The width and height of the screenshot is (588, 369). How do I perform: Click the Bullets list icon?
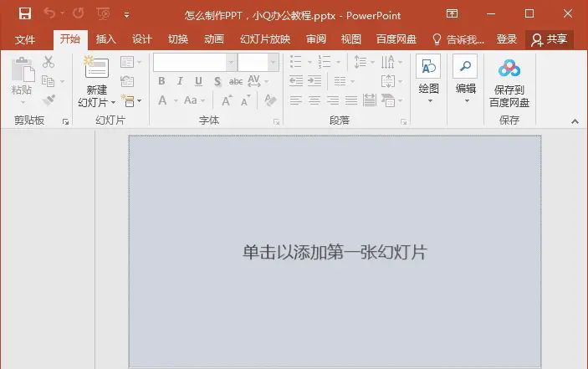[296, 62]
